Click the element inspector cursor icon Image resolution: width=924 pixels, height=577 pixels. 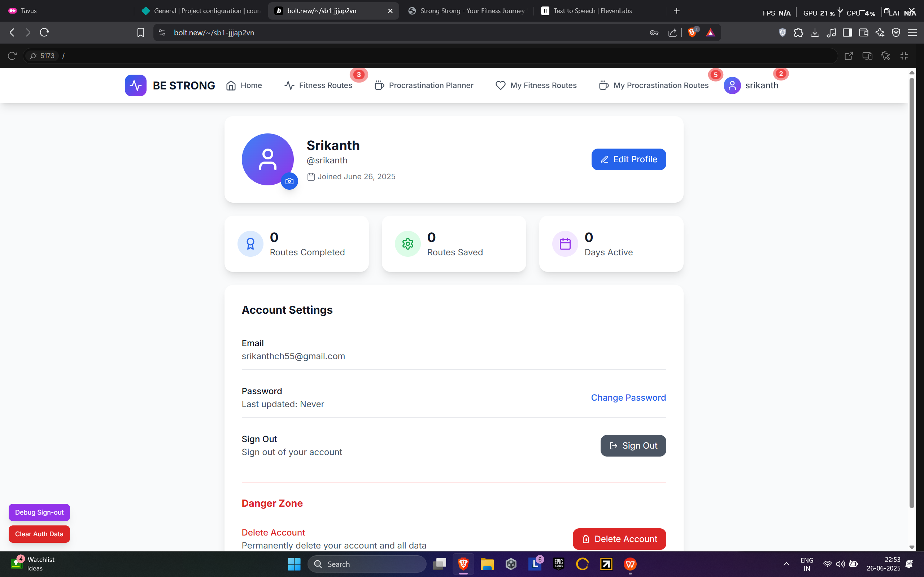[885, 56]
